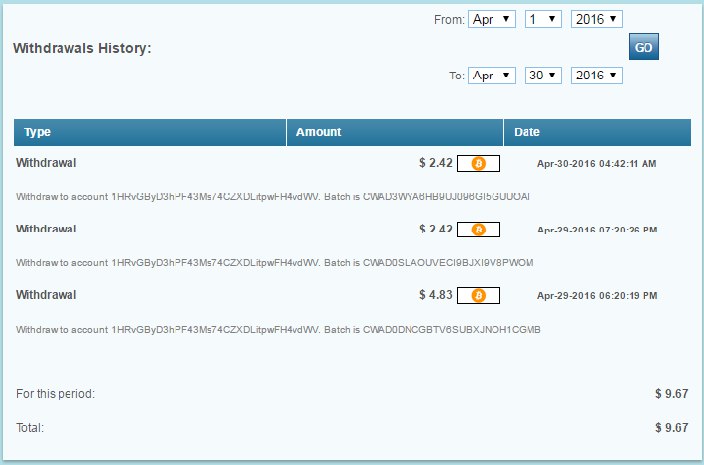The height and width of the screenshot is (465, 704).
Task: Expand the To day dropdown showing 30
Action: point(543,76)
